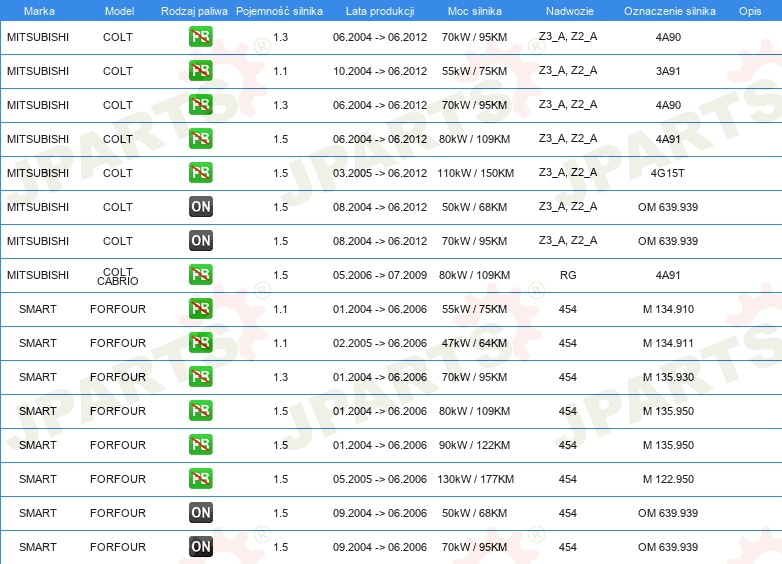Viewport: 782px width, 564px height.
Task: Click power value 55kW / 75KM in the 3A91 row
Action: [474, 71]
